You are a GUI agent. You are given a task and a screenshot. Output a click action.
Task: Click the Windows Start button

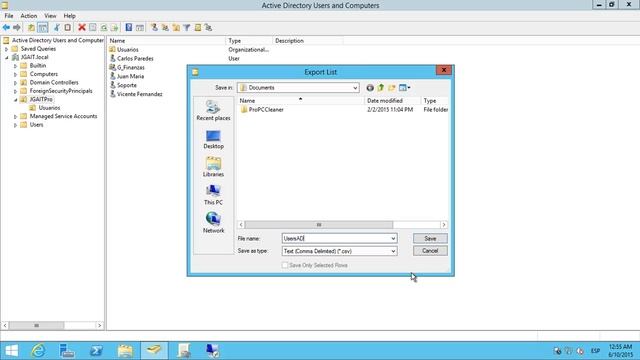11,351
